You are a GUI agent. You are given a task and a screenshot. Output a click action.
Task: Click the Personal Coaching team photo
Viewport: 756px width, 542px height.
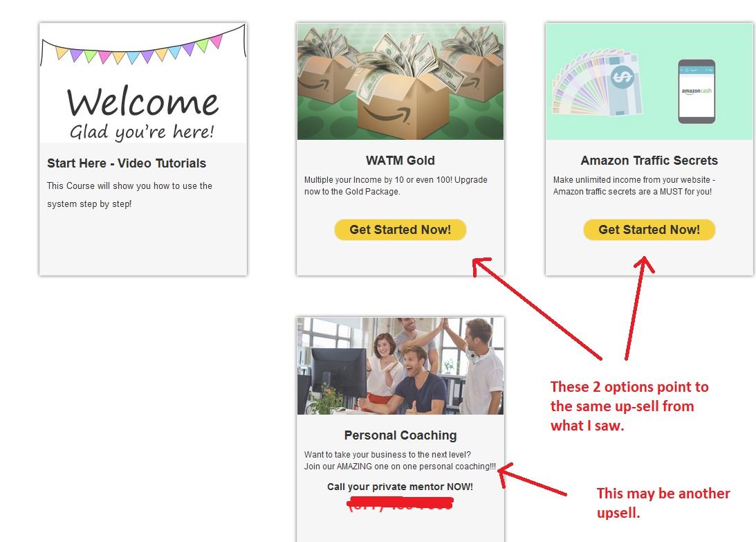click(x=400, y=366)
